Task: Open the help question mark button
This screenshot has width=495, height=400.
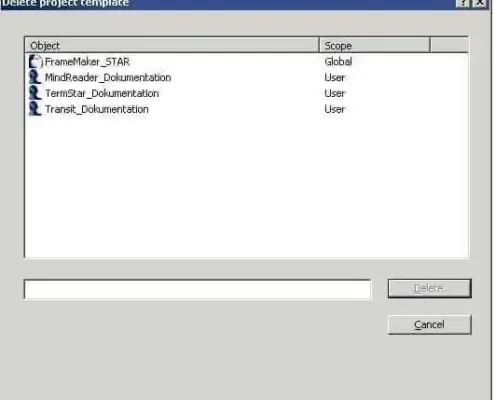Action: (463, 3)
